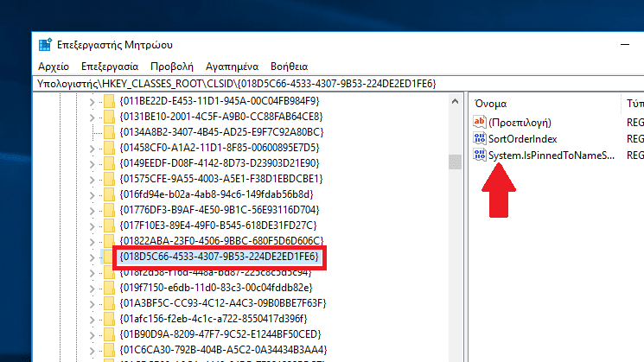Click folder icon of {011BE22D-E453-11D1-945A-00C04FB984F9}
644x362 pixels.
pos(109,101)
